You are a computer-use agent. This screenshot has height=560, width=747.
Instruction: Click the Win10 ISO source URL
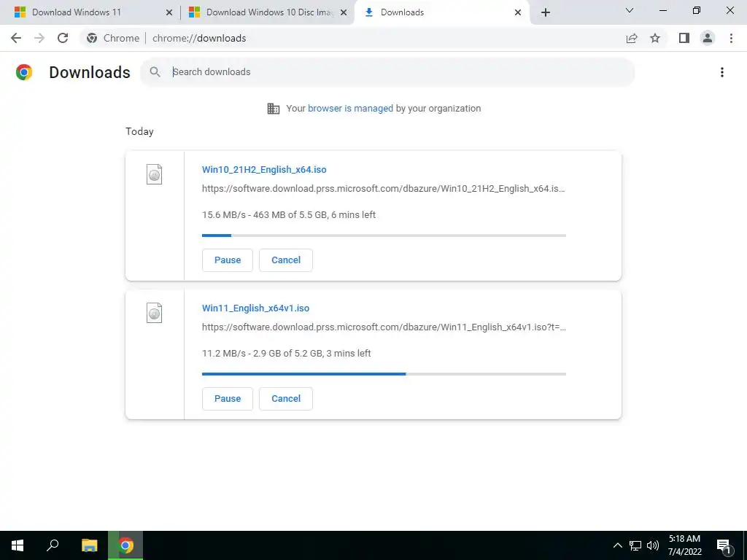click(x=384, y=189)
